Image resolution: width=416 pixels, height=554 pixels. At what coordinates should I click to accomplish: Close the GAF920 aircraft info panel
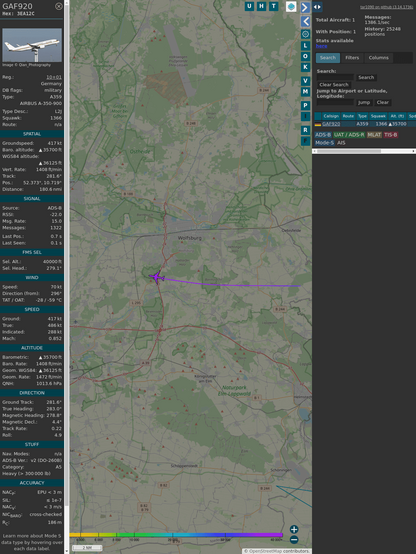pyautogui.click(x=59, y=6)
